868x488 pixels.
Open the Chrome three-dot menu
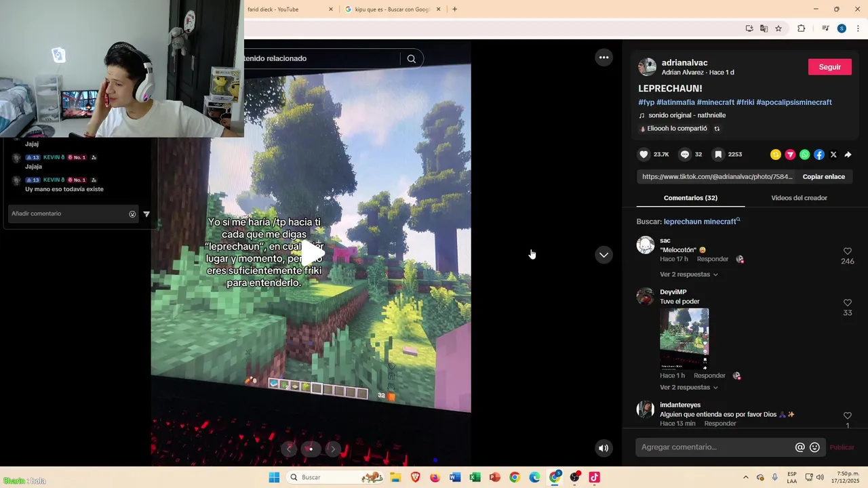(x=858, y=28)
